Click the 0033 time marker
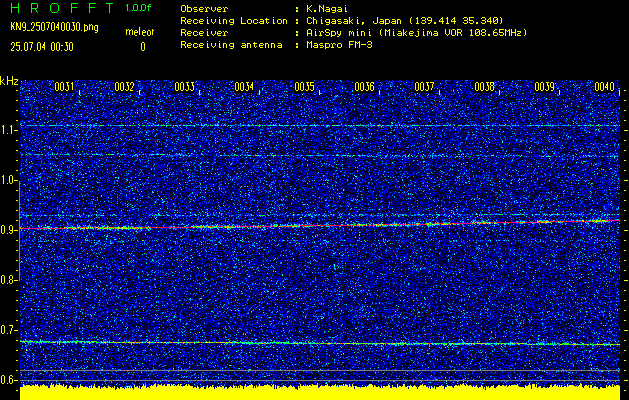The height and width of the screenshot is (400, 629). click(x=185, y=87)
